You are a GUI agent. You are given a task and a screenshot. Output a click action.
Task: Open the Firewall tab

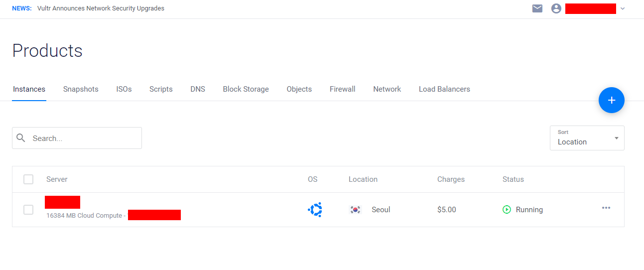point(343,89)
